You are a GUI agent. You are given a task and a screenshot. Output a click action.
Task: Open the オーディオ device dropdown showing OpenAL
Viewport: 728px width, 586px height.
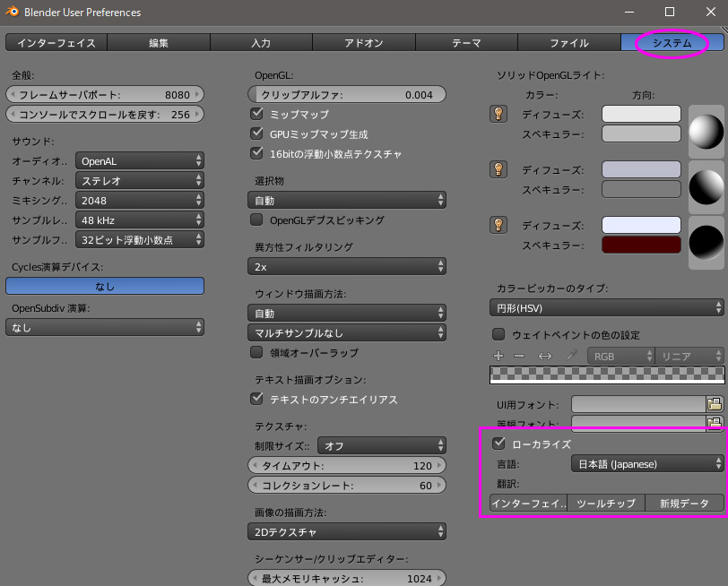click(140, 161)
